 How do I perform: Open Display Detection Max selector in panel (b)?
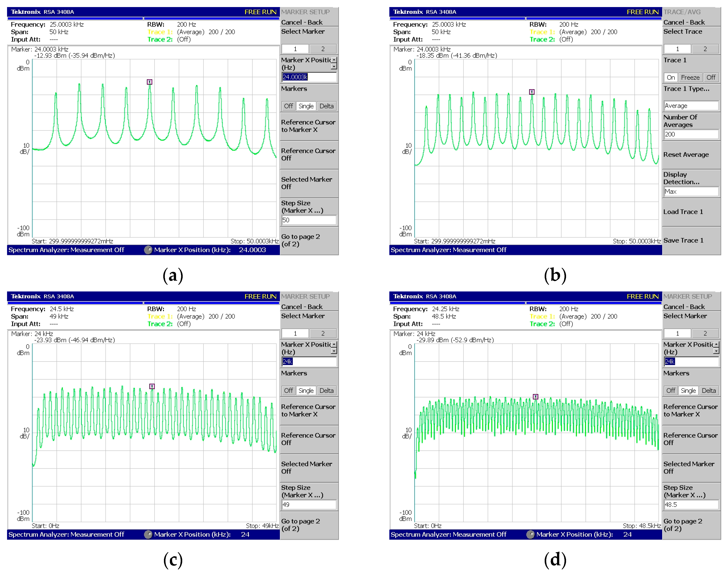(x=691, y=192)
